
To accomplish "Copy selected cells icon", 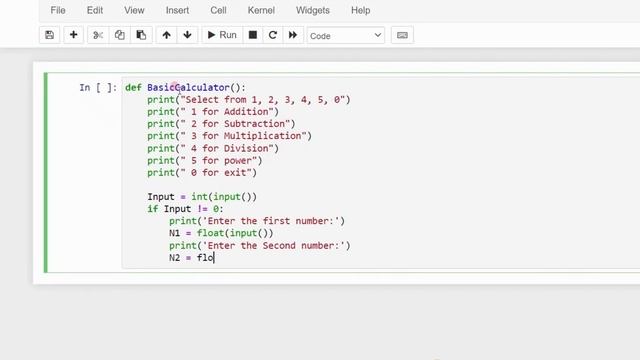I will [120, 35].
